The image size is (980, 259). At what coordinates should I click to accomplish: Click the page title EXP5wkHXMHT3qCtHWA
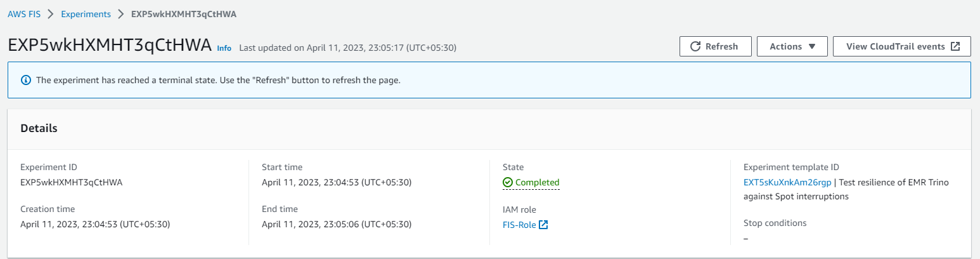(109, 46)
